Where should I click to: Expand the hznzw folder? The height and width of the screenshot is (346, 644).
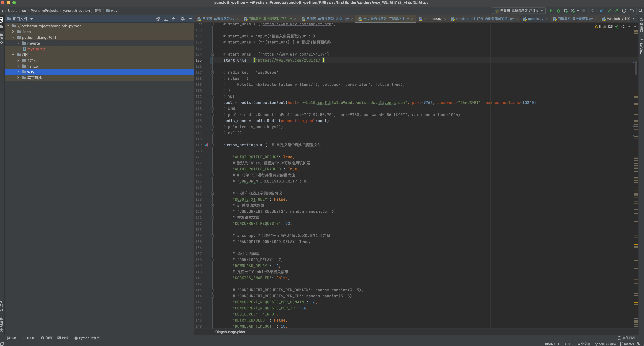pyautogui.click(x=18, y=66)
